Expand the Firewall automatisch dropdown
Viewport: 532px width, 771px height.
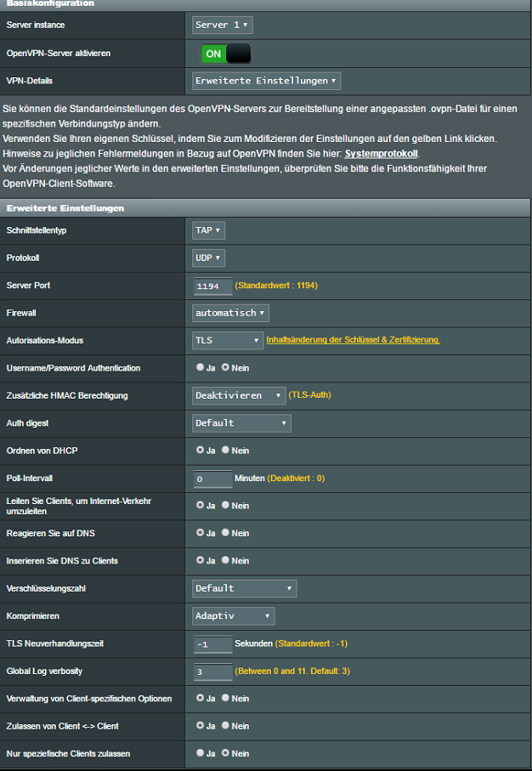(231, 313)
